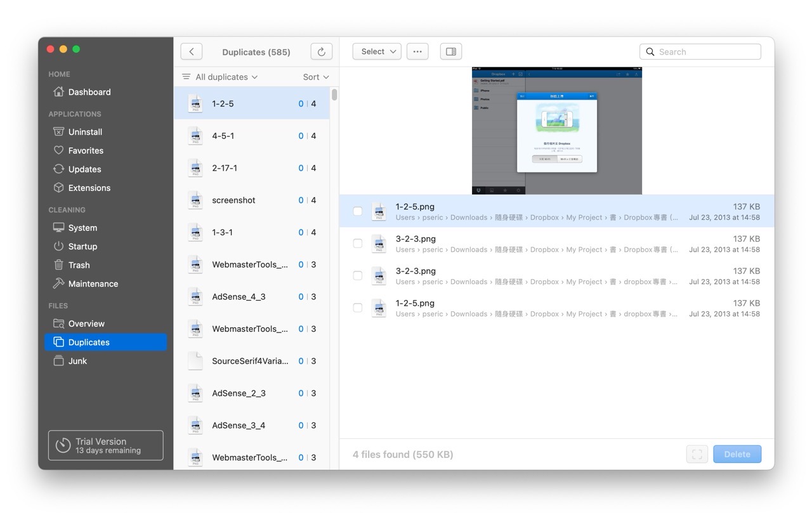Open the Sort dropdown

coord(316,77)
